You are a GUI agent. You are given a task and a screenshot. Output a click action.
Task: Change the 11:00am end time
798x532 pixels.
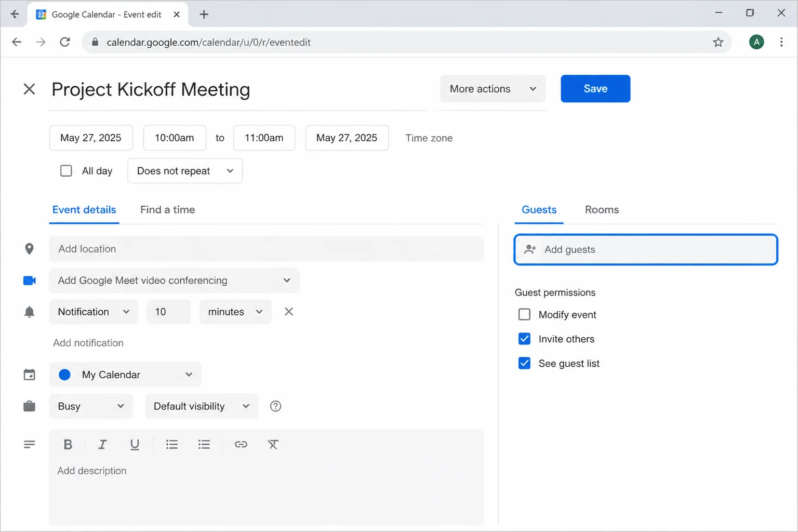[x=264, y=138]
